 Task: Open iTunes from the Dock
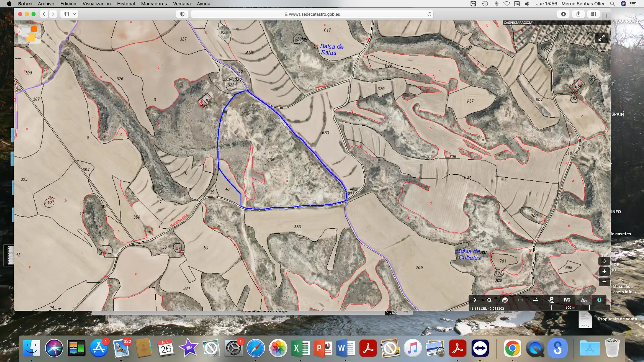pos(413,348)
